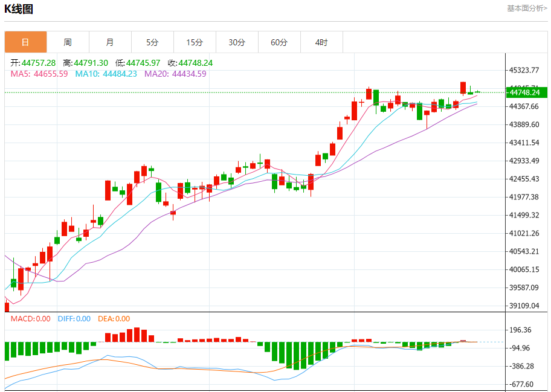
Task: Click the green 44748.24 current price tag
Action: click(526, 92)
